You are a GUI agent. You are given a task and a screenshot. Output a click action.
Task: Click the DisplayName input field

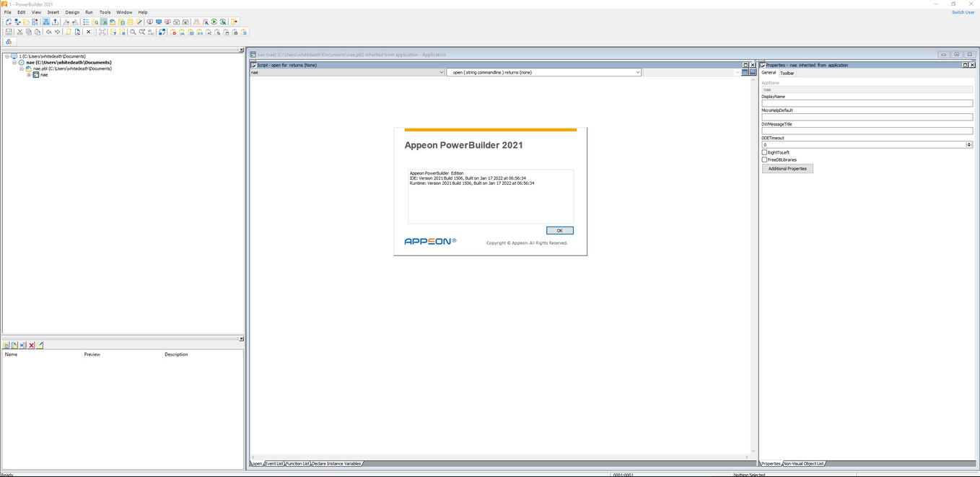pyautogui.click(x=867, y=103)
